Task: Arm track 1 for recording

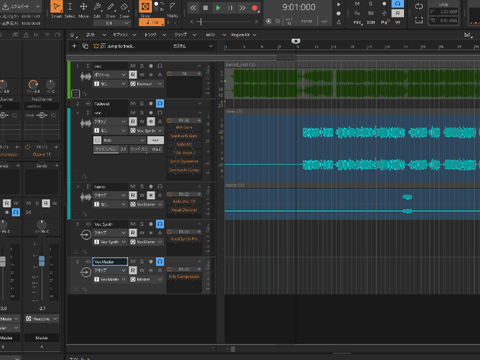Action: coord(151,66)
